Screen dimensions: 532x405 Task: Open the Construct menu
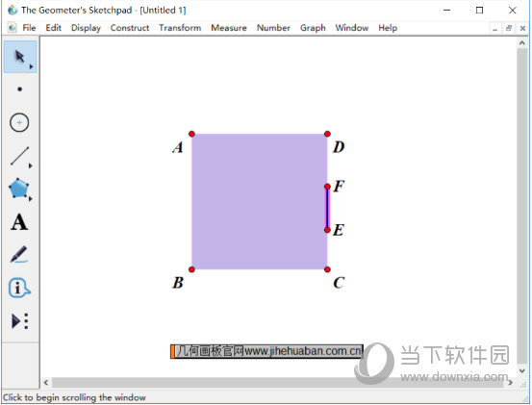tap(130, 28)
